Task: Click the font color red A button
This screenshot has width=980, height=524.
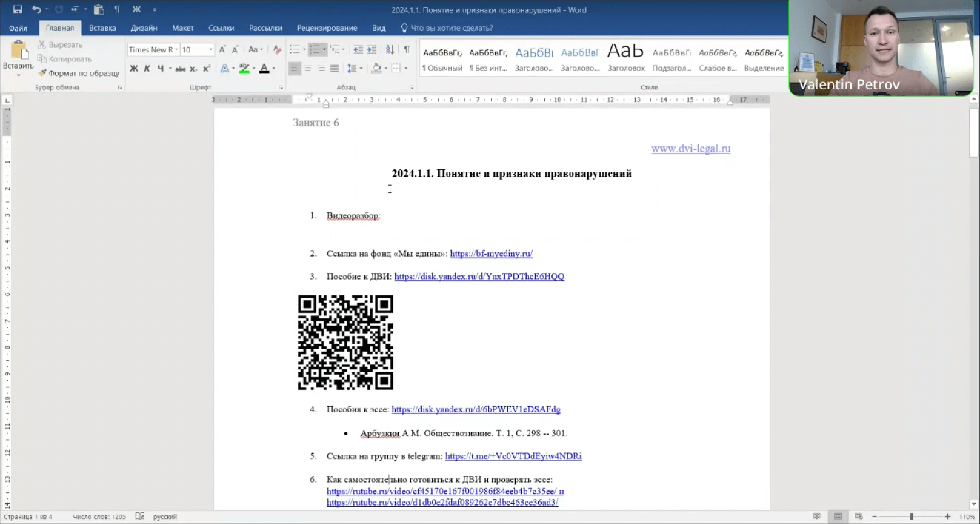Action: pos(264,69)
